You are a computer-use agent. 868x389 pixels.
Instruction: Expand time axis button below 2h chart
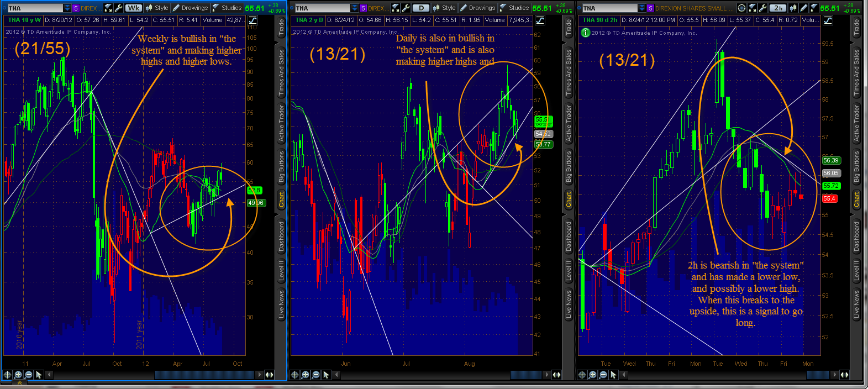pyautogui.click(x=844, y=375)
